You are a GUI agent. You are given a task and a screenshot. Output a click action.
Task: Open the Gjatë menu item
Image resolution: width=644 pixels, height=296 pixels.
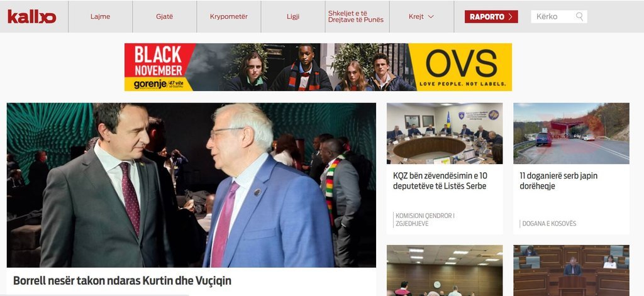[164, 17]
